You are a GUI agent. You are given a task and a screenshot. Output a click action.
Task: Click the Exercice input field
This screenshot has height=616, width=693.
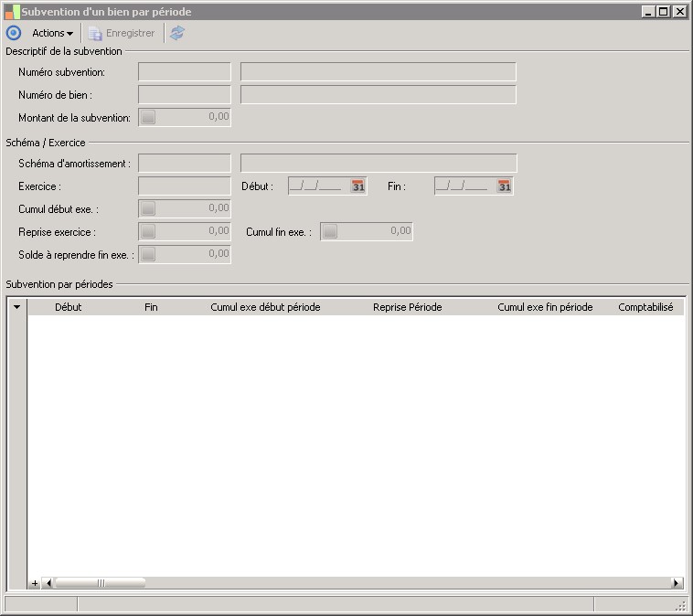point(185,186)
